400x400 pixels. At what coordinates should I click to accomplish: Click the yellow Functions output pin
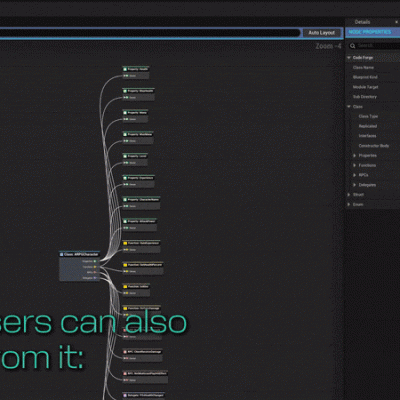click(95, 267)
